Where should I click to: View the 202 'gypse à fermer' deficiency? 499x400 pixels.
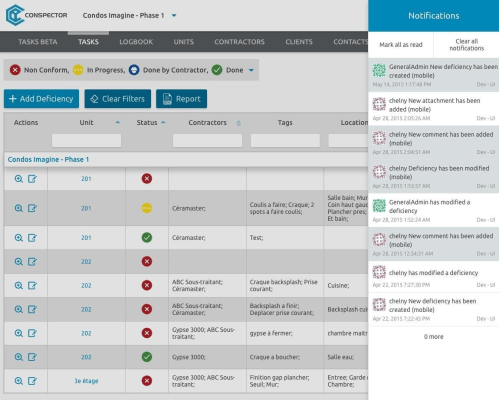[19, 333]
